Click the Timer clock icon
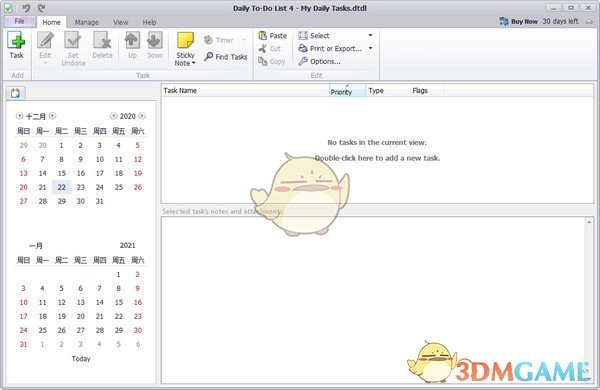This screenshot has height=390, width=600. (208, 39)
